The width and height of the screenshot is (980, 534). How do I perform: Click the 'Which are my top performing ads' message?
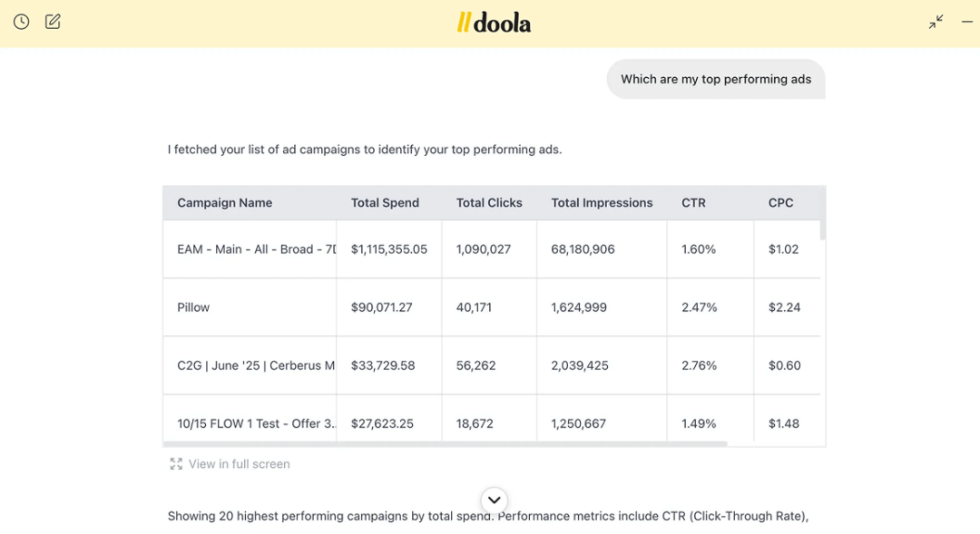click(x=715, y=79)
